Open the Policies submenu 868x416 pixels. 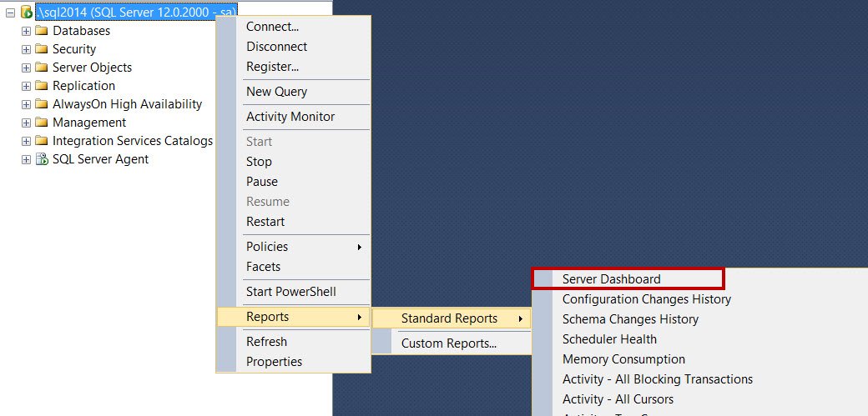(x=294, y=247)
